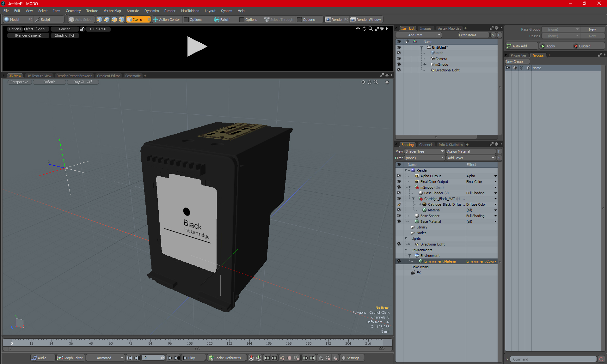The height and width of the screenshot is (364, 607).
Task: Open the MaxToModo menu
Action: [190, 11]
